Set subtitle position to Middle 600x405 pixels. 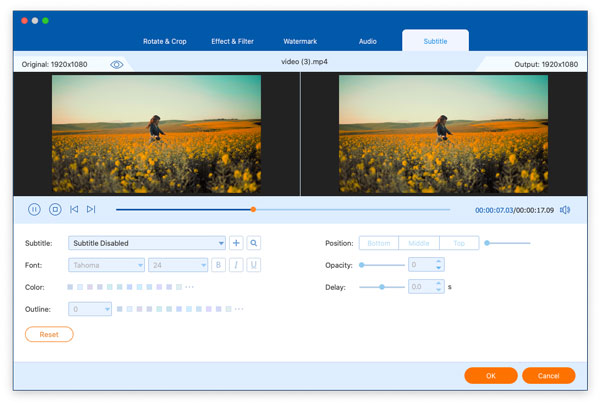[x=419, y=243]
